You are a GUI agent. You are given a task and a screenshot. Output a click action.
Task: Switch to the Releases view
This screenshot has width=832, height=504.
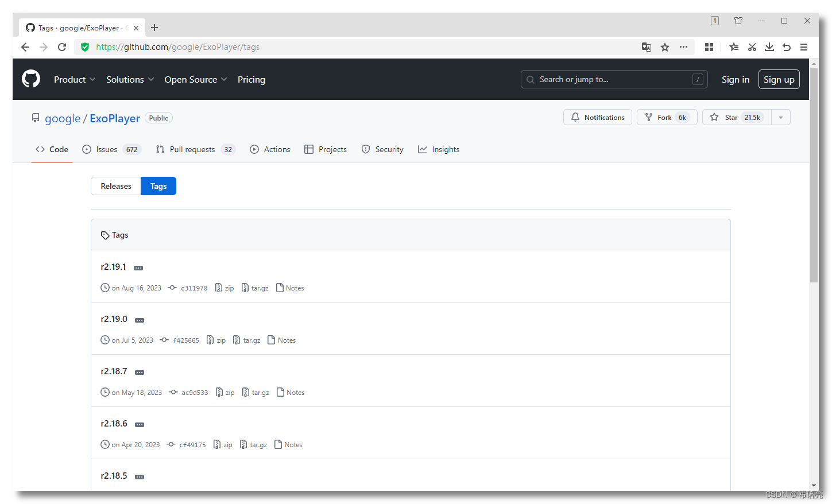point(116,186)
